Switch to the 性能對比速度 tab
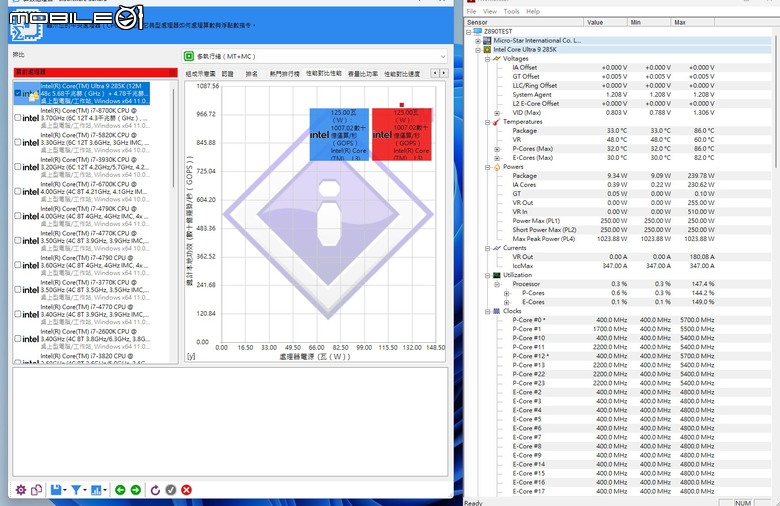Viewport: 780px width, 506px height. (402, 74)
